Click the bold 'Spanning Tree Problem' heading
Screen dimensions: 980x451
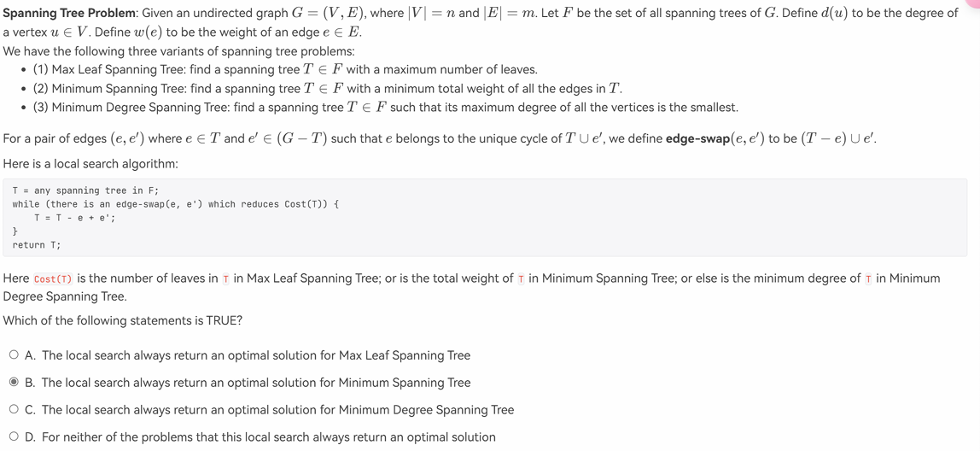pyautogui.click(x=70, y=13)
